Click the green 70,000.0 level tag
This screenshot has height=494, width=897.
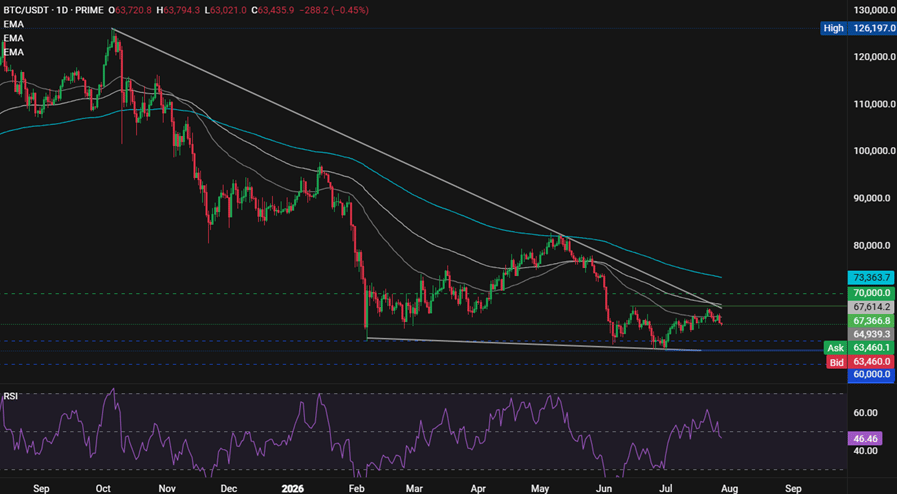click(x=870, y=293)
